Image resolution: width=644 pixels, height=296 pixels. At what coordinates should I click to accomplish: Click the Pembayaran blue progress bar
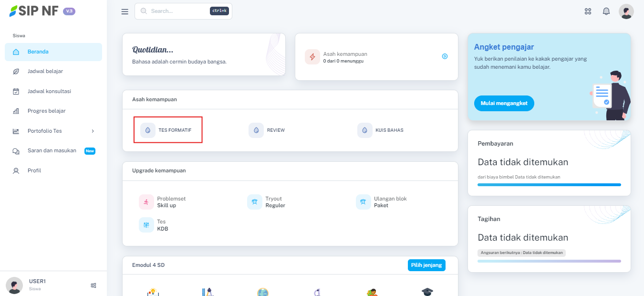pyautogui.click(x=549, y=184)
